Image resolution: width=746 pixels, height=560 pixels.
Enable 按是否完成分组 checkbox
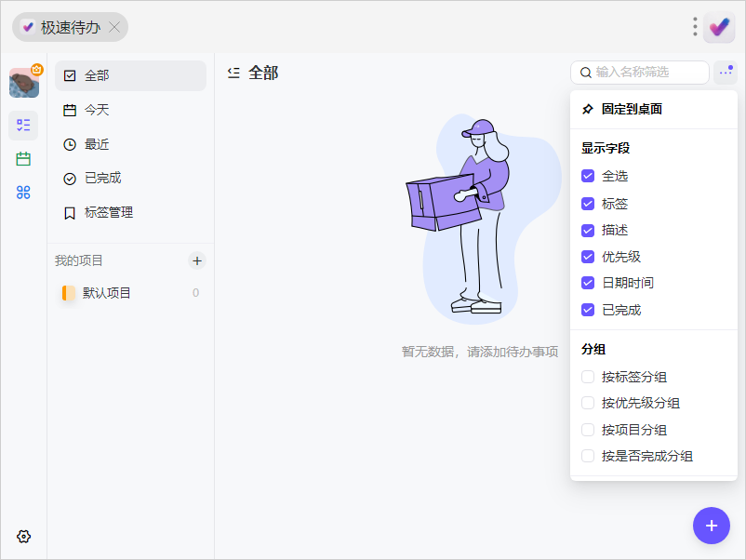point(588,456)
